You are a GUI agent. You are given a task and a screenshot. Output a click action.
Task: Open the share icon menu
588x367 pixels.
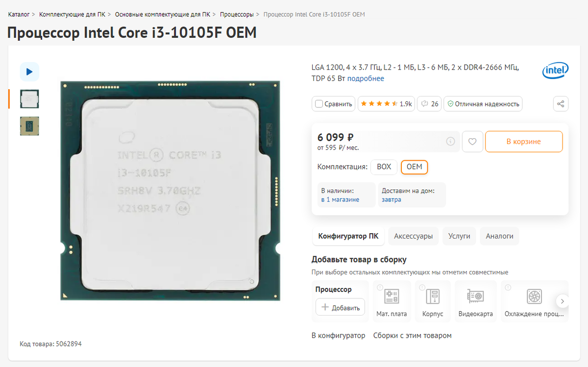coord(561,104)
